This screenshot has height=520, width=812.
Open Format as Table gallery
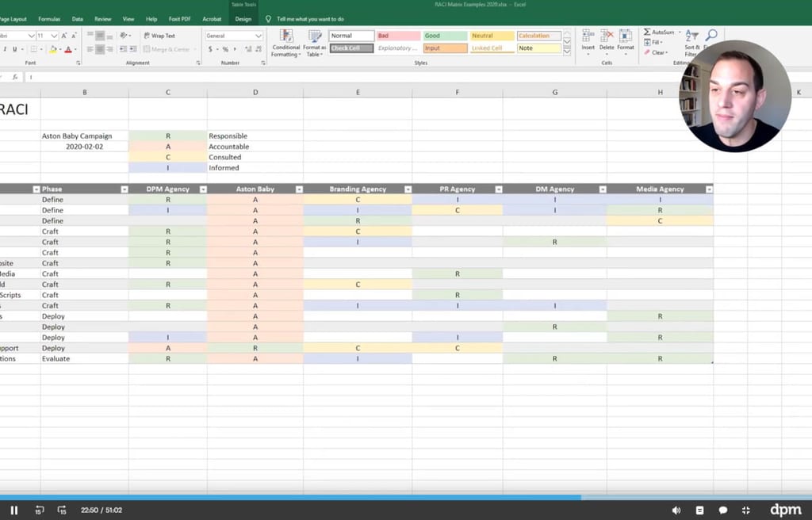314,43
